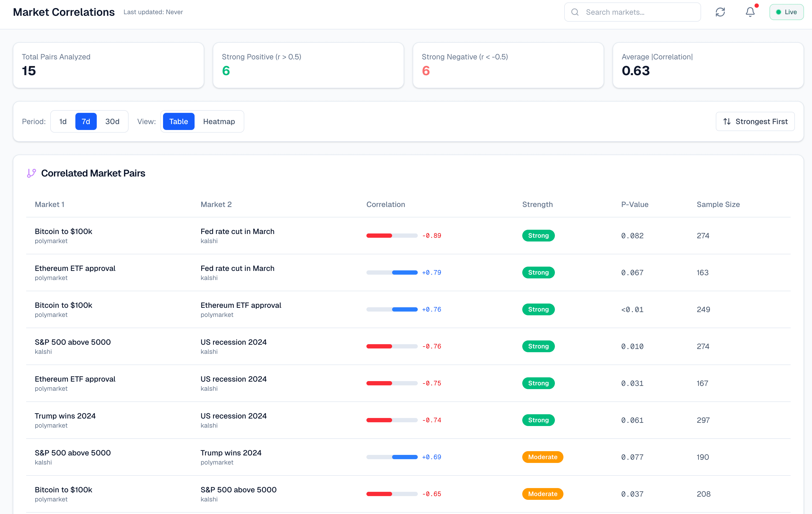
Task: Sort by the Correlation column header
Action: click(x=385, y=205)
